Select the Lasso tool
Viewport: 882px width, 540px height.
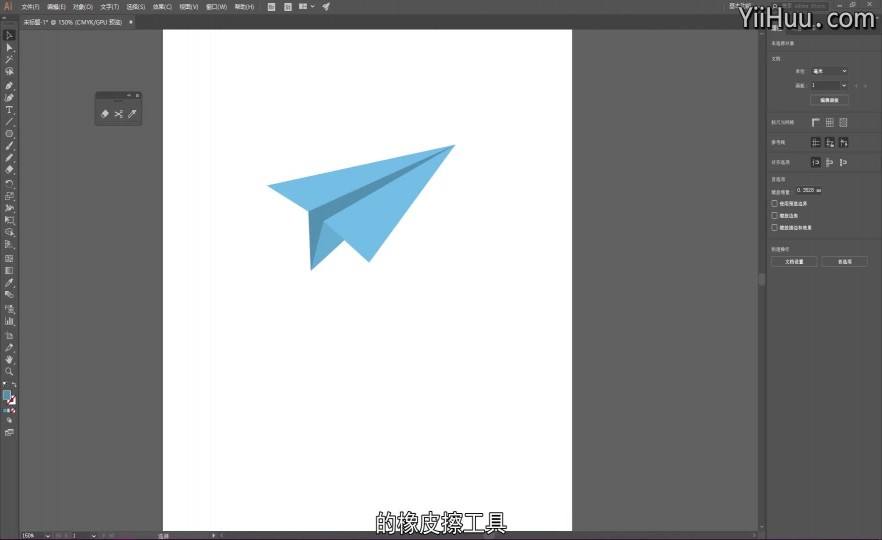[9, 71]
